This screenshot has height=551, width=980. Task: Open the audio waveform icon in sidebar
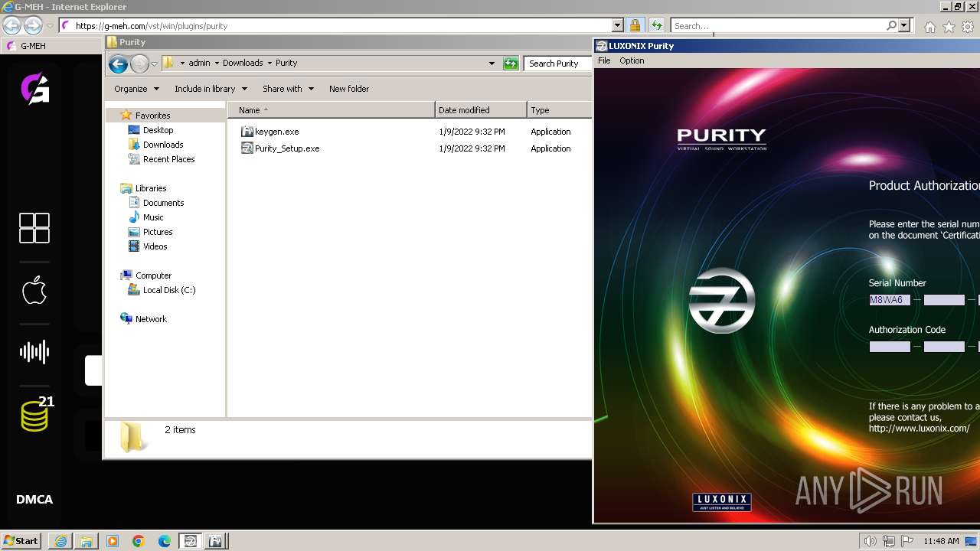pyautogui.click(x=34, y=352)
